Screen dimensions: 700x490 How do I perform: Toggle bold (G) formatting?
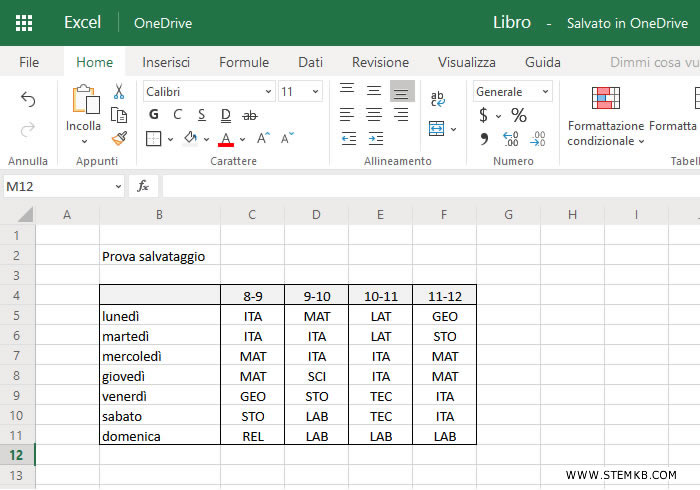coord(154,115)
